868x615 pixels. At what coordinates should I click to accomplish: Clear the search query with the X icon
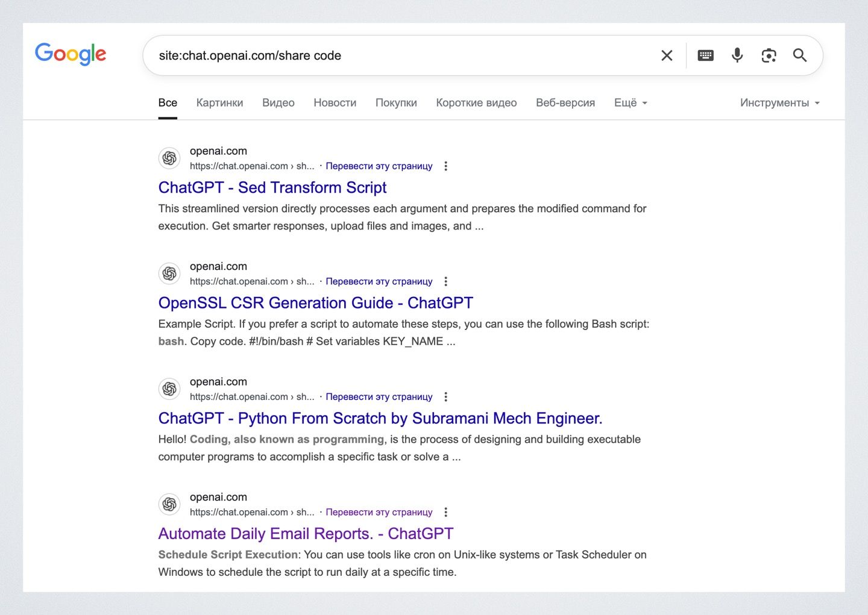[x=667, y=55]
